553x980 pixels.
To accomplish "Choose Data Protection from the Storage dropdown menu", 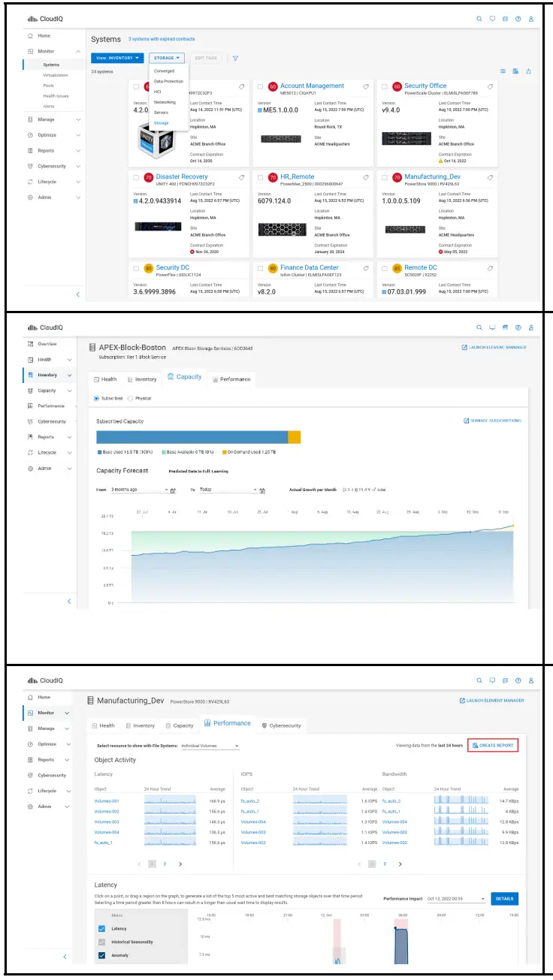I will point(168,81).
